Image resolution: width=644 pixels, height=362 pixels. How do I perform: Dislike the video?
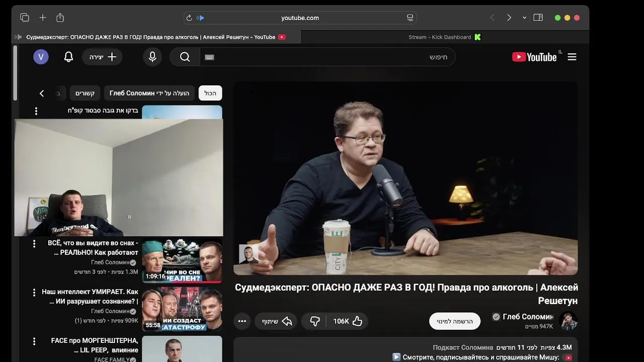tap(315, 321)
